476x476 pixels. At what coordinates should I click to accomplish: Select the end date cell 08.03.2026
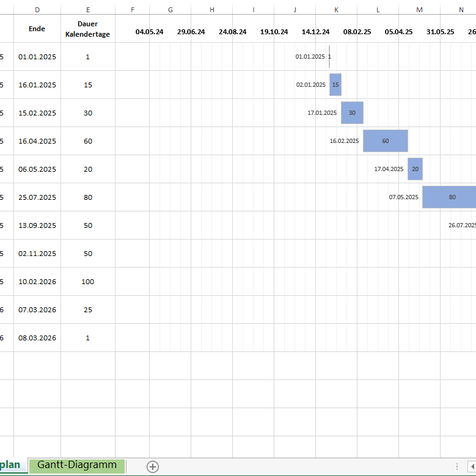click(x=37, y=338)
